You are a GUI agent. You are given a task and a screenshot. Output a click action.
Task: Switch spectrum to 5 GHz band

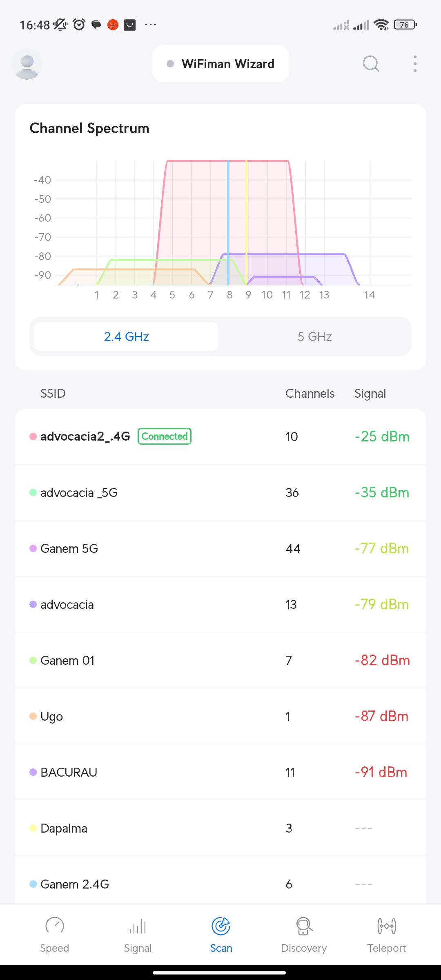pyautogui.click(x=314, y=336)
